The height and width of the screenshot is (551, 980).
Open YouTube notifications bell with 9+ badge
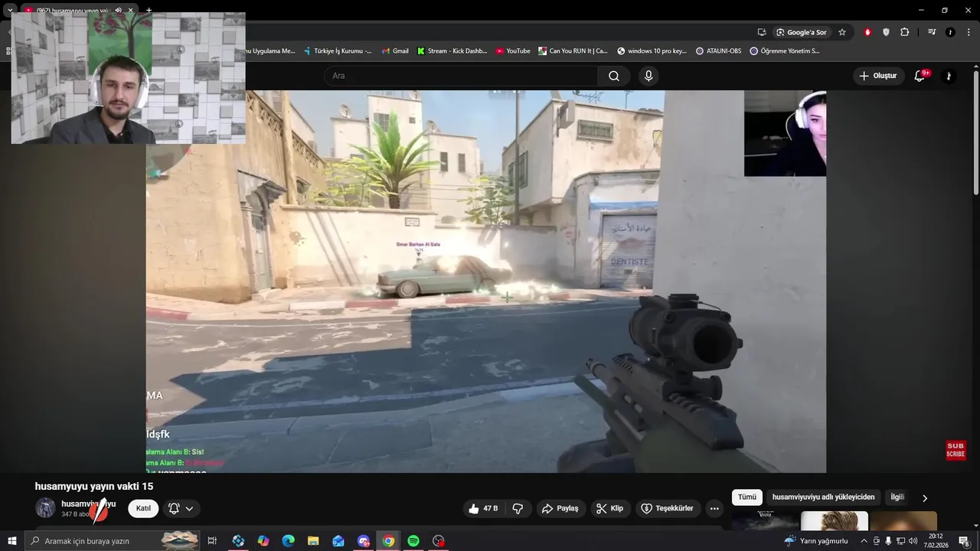coord(920,76)
